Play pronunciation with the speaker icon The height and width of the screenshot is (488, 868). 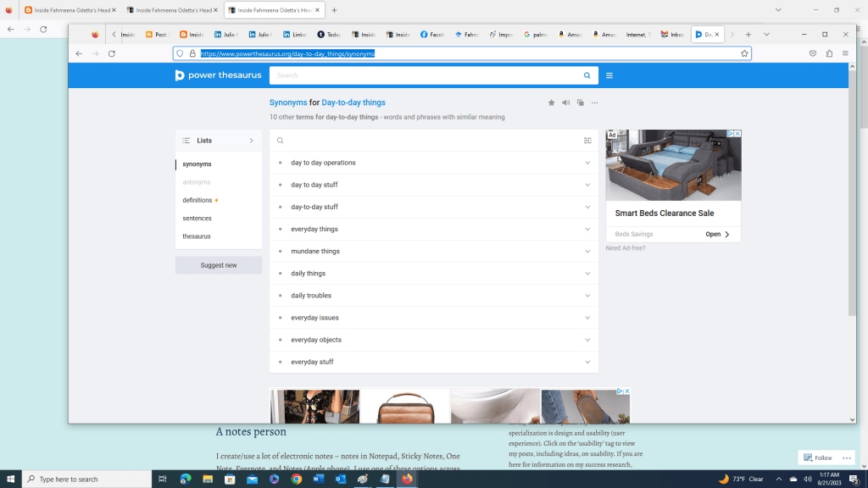565,103
